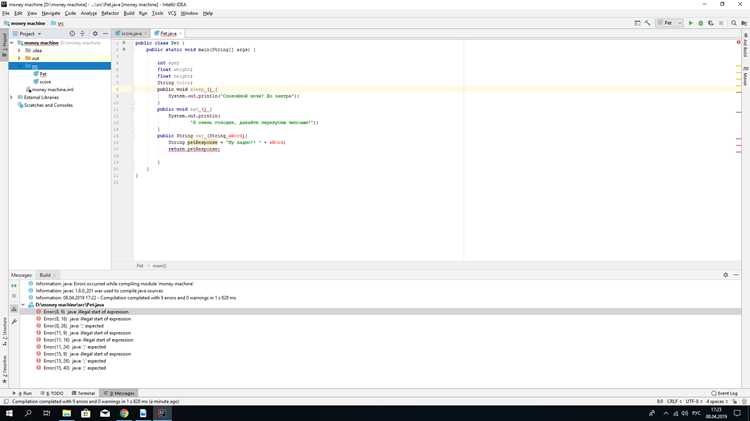Click the Scroll from Source target icon in Project panel

[72, 34]
